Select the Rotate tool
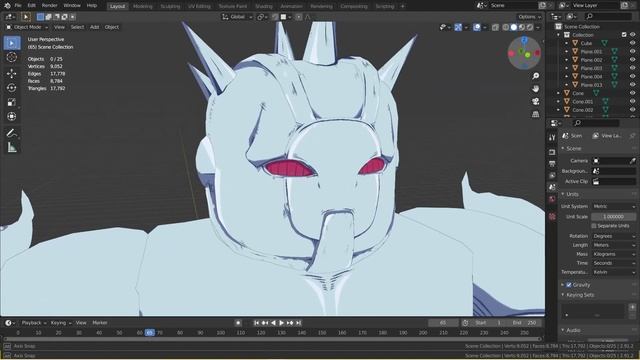This screenshot has height=360, width=640. (12, 88)
